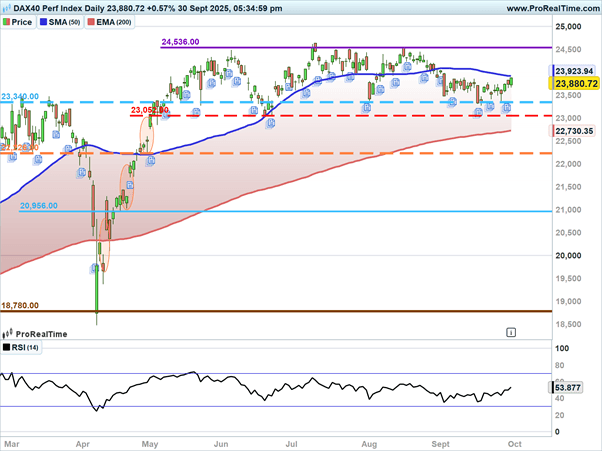Viewport: 602px width, 451px height.
Task: Click the DAX40 chart icon in title
Action: pyautogui.click(x=6, y=8)
